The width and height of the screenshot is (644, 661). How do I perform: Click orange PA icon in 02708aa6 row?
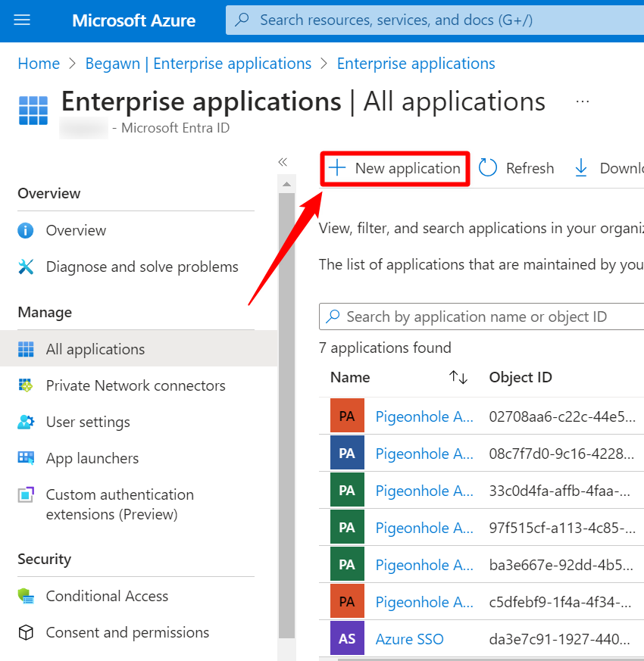pos(347,416)
